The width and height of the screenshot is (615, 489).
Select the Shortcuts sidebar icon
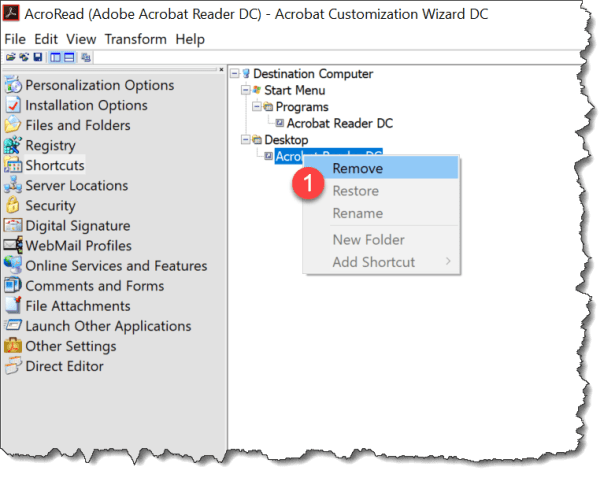pos(13,165)
